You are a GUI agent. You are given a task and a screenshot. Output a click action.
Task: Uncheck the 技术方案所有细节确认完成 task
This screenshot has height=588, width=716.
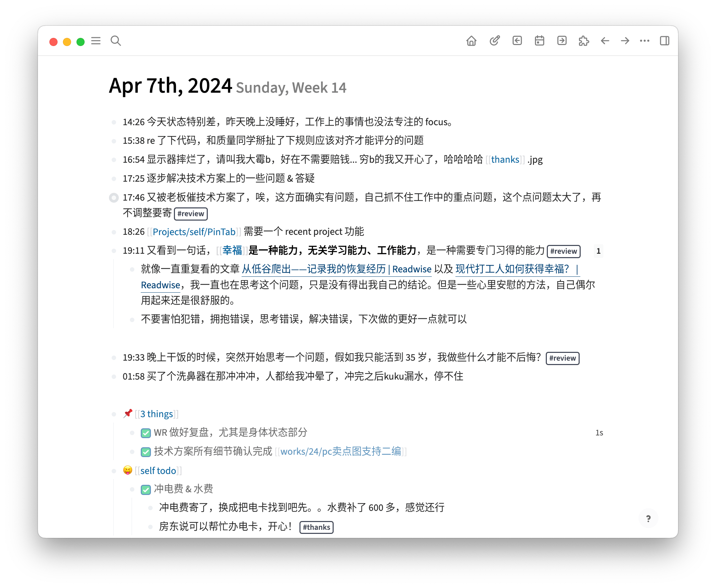tap(146, 452)
